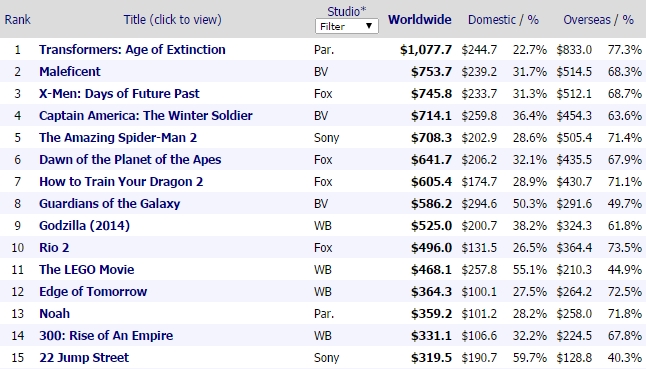Select The Amazing Spider-Man 2 link

click(118, 138)
